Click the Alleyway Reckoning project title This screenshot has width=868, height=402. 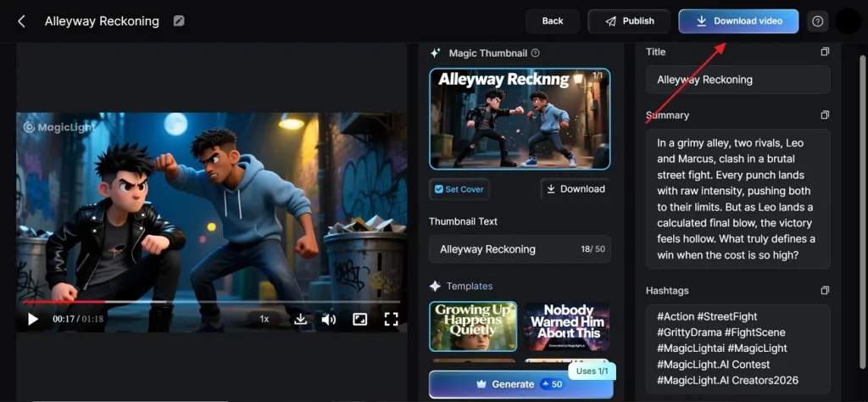(102, 21)
